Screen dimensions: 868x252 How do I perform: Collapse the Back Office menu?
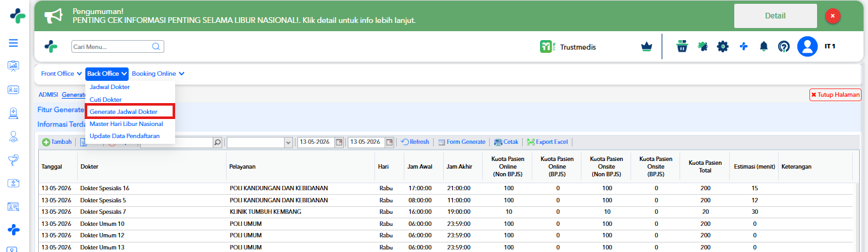click(107, 74)
